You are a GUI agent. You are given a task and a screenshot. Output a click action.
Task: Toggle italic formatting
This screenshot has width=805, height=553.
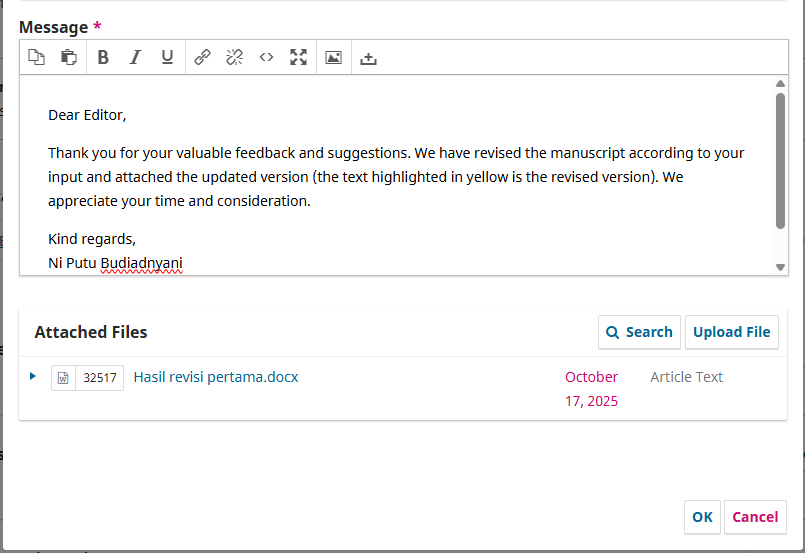(135, 58)
